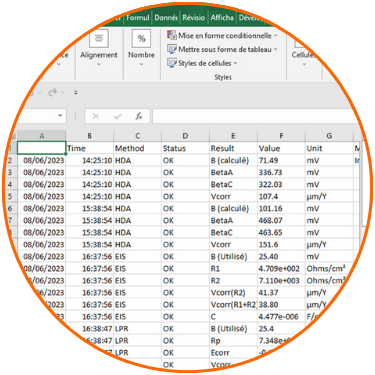Click the redo arrow icon
Image resolution: width=375 pixels, height=375 pixels.
(53, 92)
